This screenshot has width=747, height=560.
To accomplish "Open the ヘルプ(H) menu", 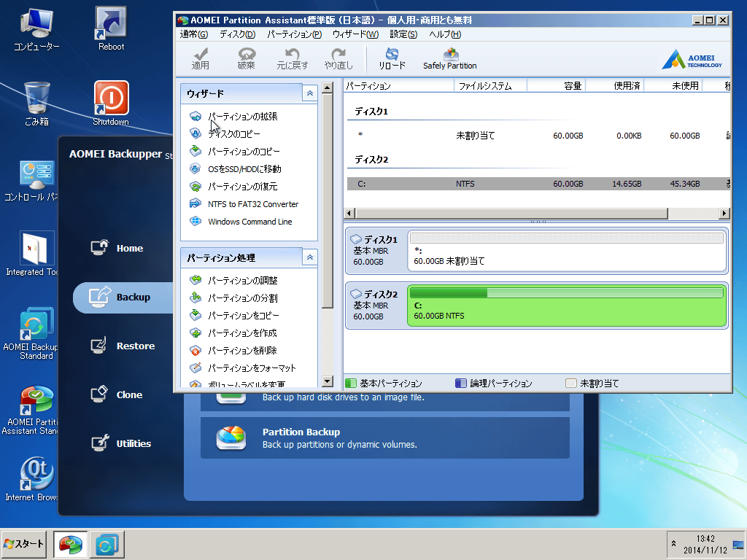I will tap(445, 34).
